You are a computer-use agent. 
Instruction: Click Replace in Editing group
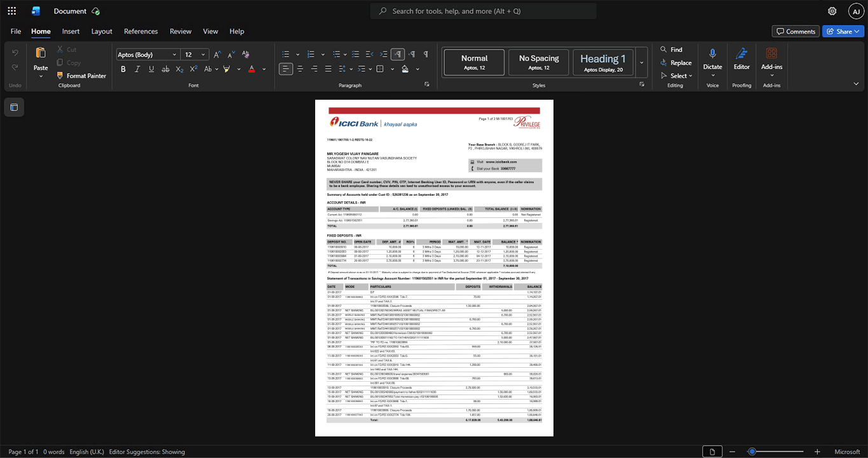coord(676,63)
